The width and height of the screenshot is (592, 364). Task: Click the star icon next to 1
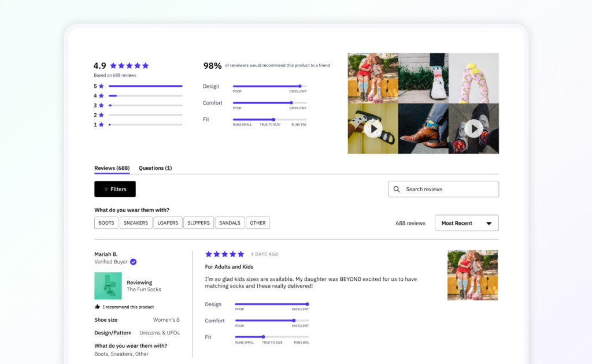101,124
